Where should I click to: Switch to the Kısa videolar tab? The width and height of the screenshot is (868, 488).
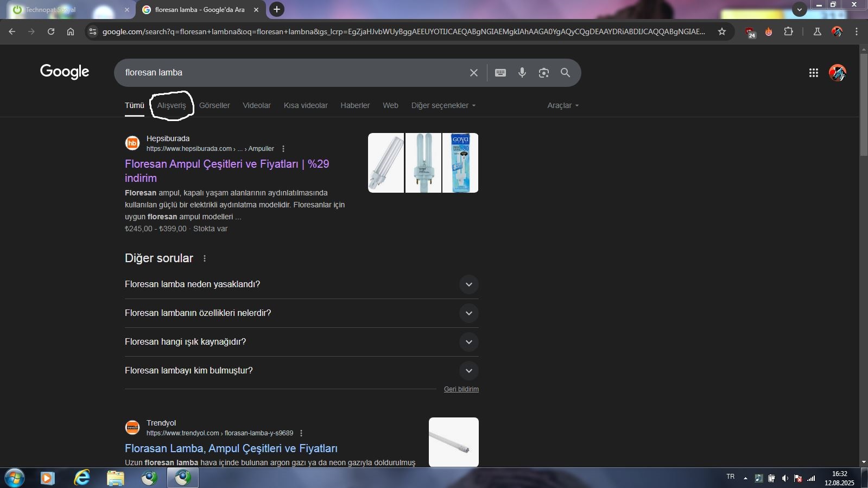tap(306, 105)
